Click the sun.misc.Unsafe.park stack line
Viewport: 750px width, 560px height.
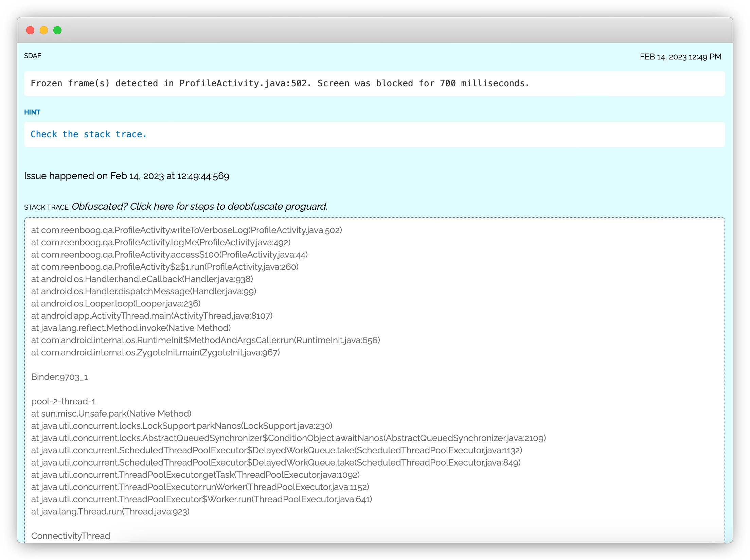111,414
